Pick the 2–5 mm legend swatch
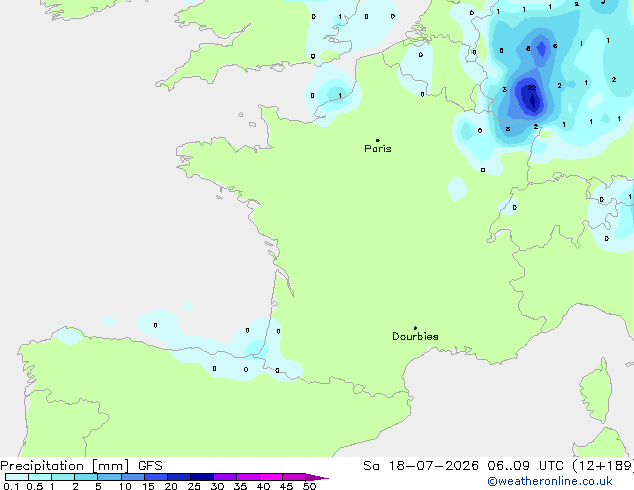 86,477
